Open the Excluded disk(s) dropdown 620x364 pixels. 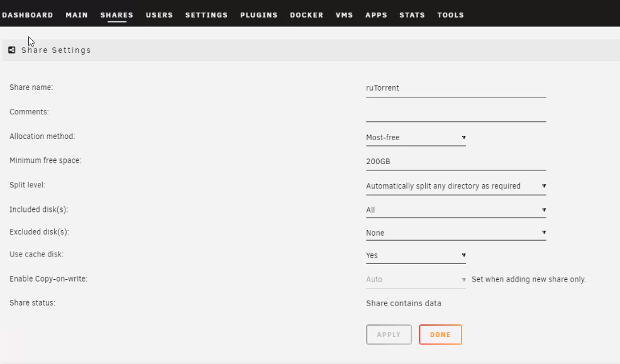pos(456,233)
